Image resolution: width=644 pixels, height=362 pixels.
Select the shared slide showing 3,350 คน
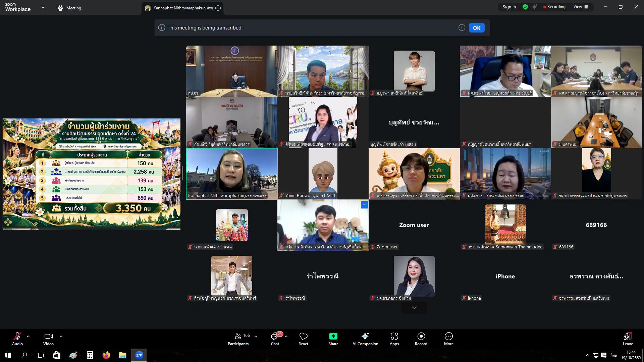click(92, 174)
